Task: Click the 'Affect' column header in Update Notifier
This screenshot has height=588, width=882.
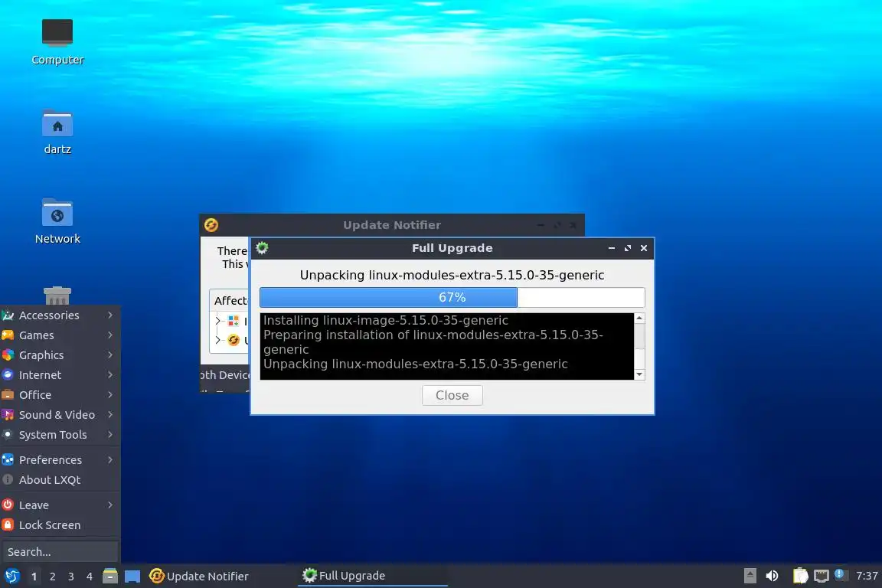Action: (230, 300)
